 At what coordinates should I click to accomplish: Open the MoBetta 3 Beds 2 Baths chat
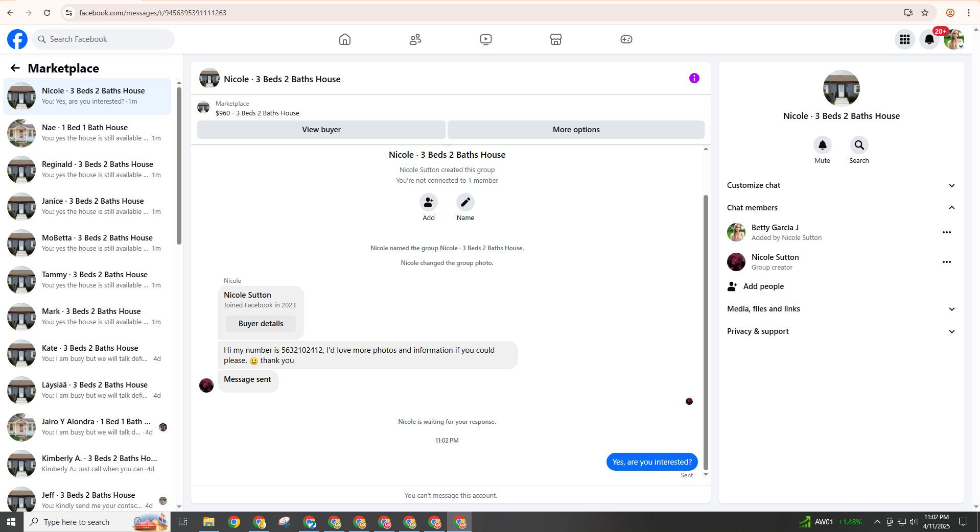click(87, 243)
